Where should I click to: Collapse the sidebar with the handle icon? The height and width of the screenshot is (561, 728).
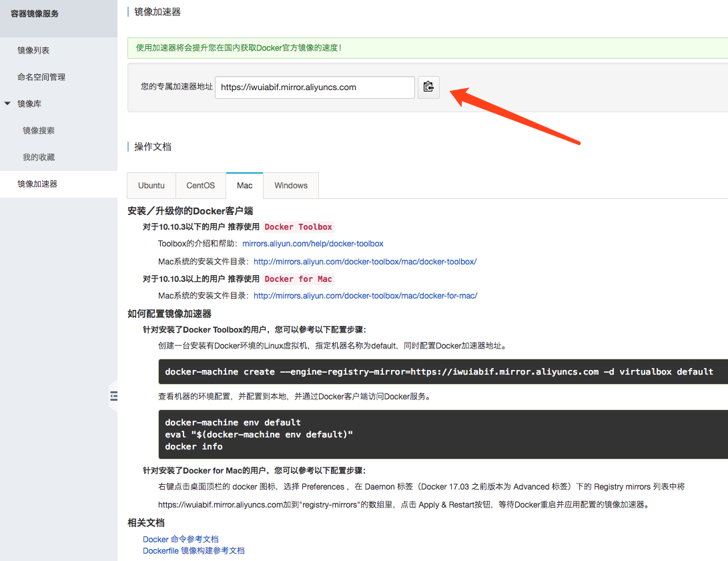[x=113, y=396]
